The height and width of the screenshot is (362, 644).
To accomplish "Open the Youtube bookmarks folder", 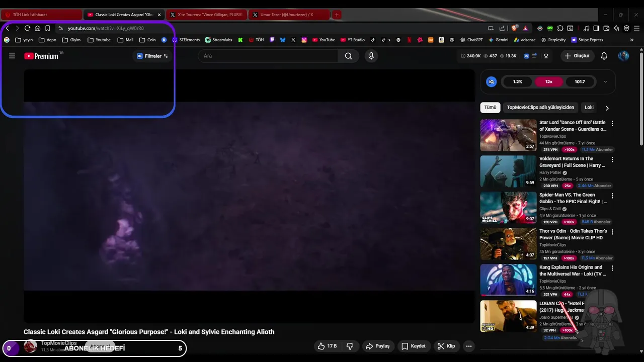I will point(99,40).
